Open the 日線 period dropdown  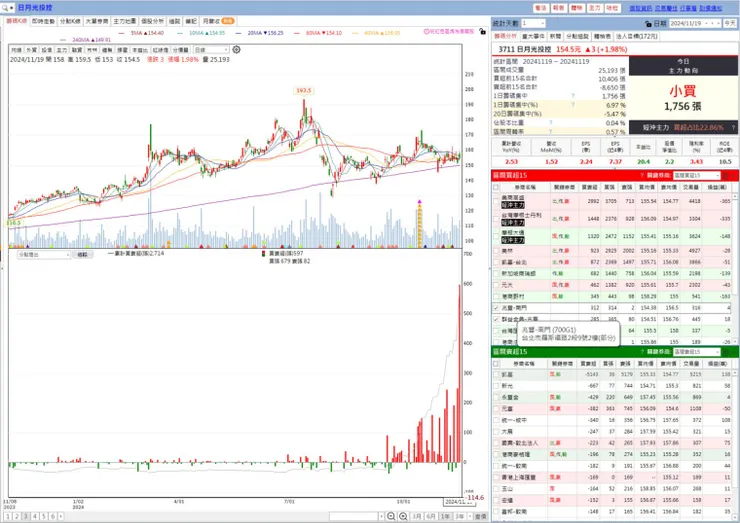(x=211, y=50)
